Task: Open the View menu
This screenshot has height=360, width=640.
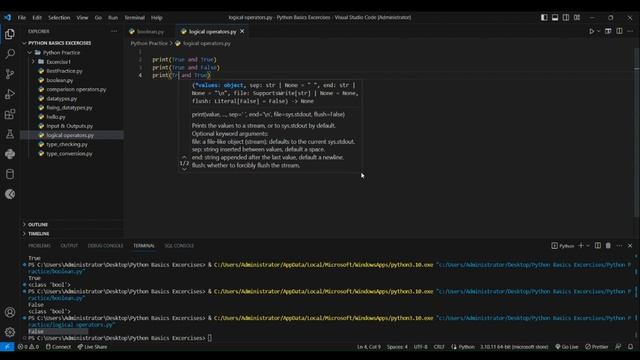Action: pos(82,18)
